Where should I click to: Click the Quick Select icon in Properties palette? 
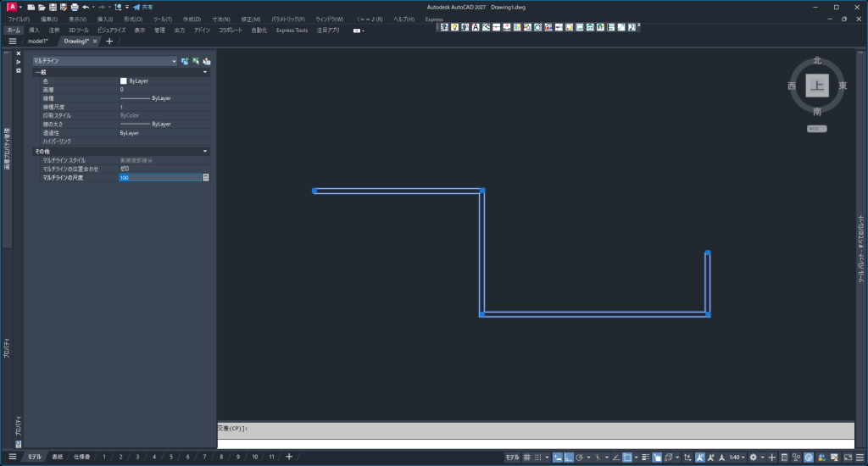(206, 61)
